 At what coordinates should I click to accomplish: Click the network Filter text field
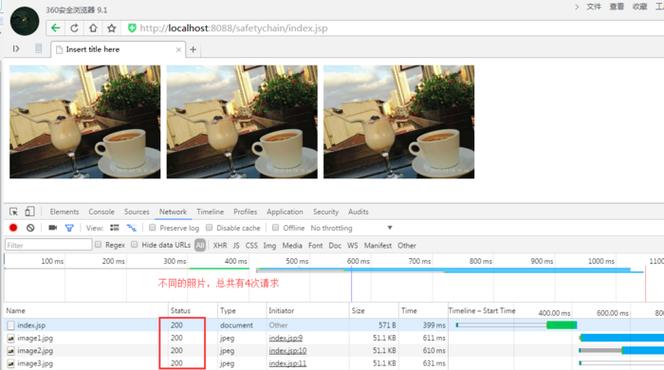(x=48, y=245)
